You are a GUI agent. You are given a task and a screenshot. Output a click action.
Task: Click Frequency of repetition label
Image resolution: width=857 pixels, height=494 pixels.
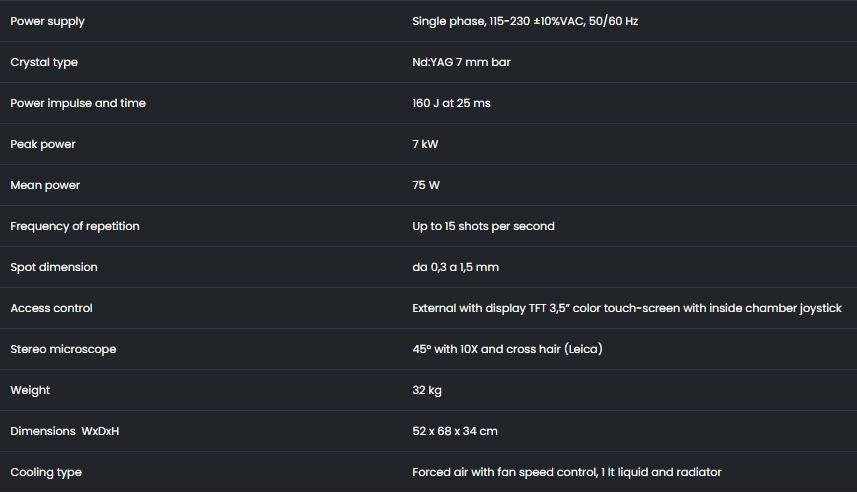(x=75, y=226)
